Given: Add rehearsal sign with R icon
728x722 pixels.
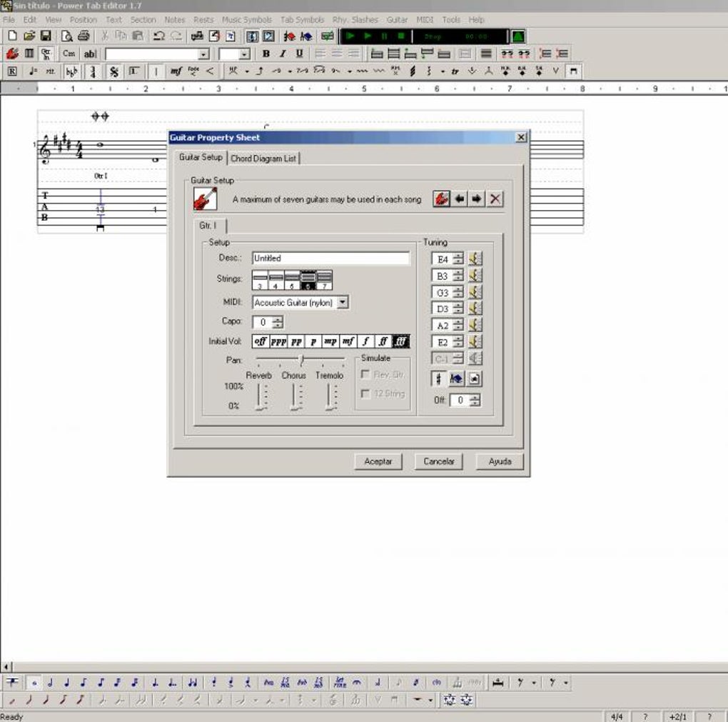Looking at the screenshot, I should [12, 71].
